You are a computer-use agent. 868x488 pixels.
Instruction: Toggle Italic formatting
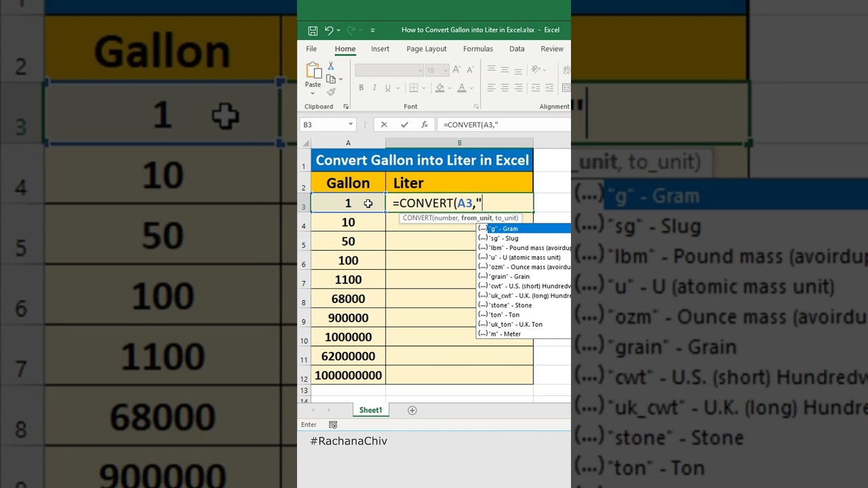point(374,87)
